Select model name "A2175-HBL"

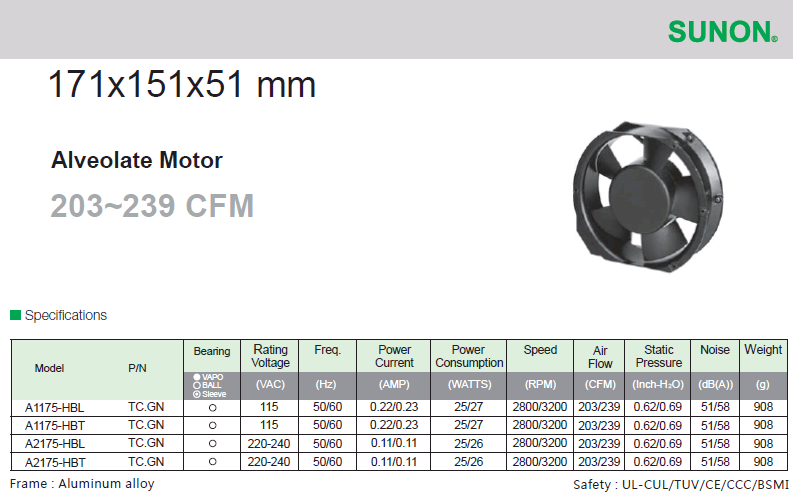pyautogui.click(x=55, y=444)
